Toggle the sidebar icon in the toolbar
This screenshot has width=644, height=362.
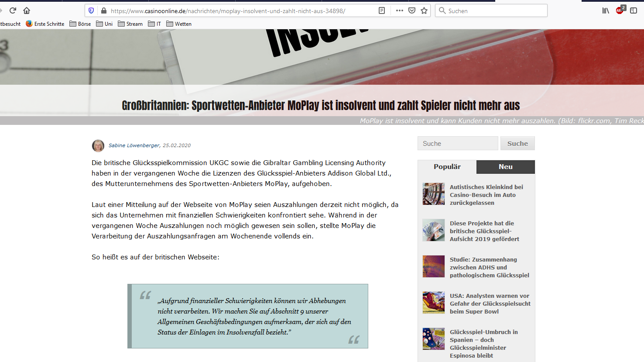tap(634, 10)
